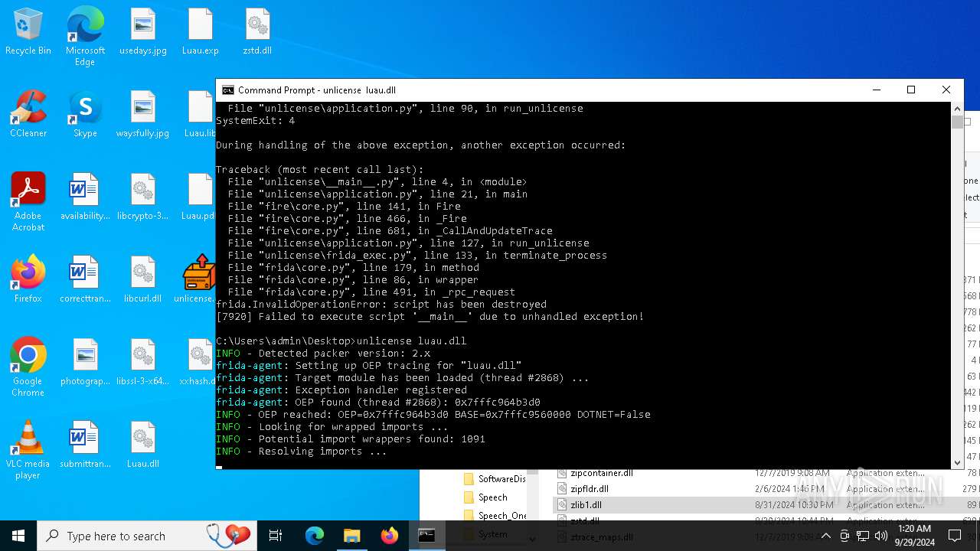Select libcurl.dll file icon
This screenshot has height=551, width=980.
coord(143,279)
